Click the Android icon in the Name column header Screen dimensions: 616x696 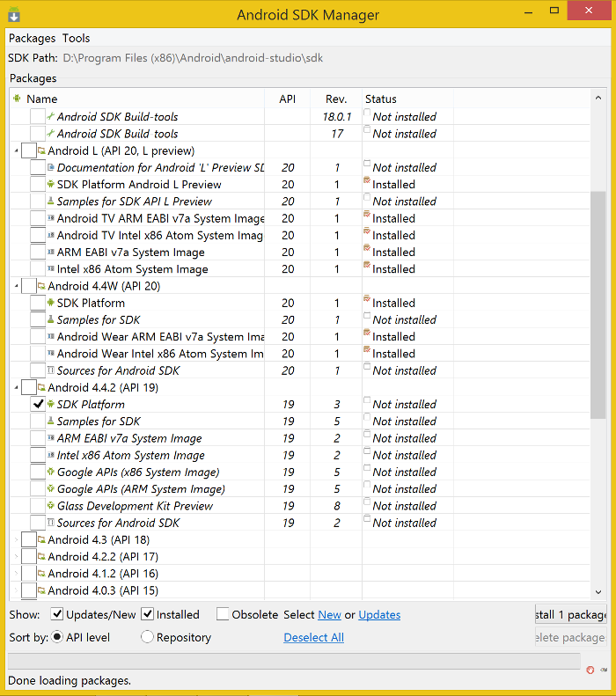click(18, 99)
